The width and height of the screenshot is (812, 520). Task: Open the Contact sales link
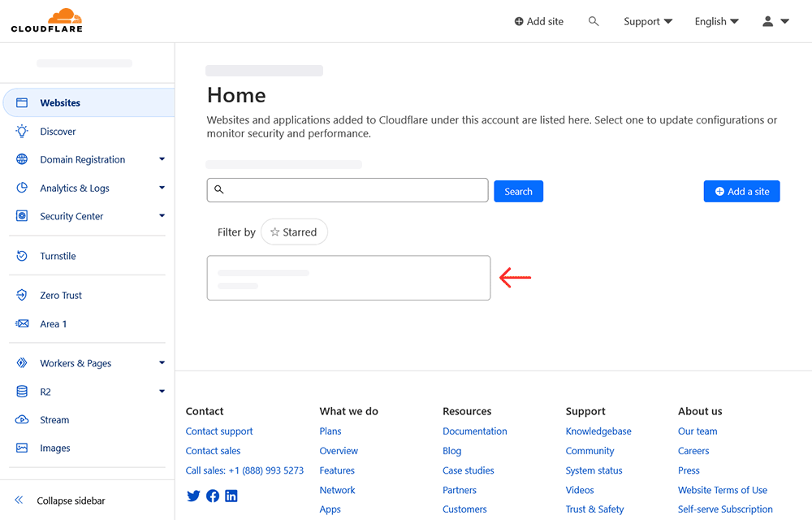(213, 451)
